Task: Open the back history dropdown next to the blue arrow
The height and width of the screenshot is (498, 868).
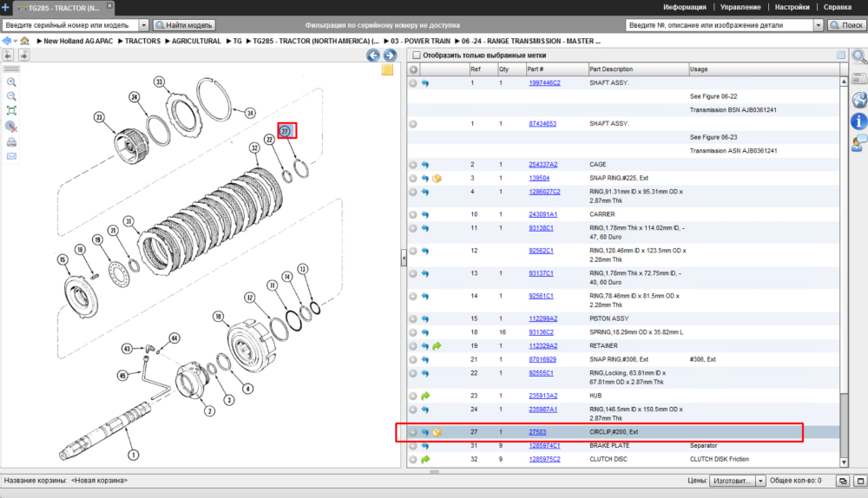Action: (x=15, y=41)
